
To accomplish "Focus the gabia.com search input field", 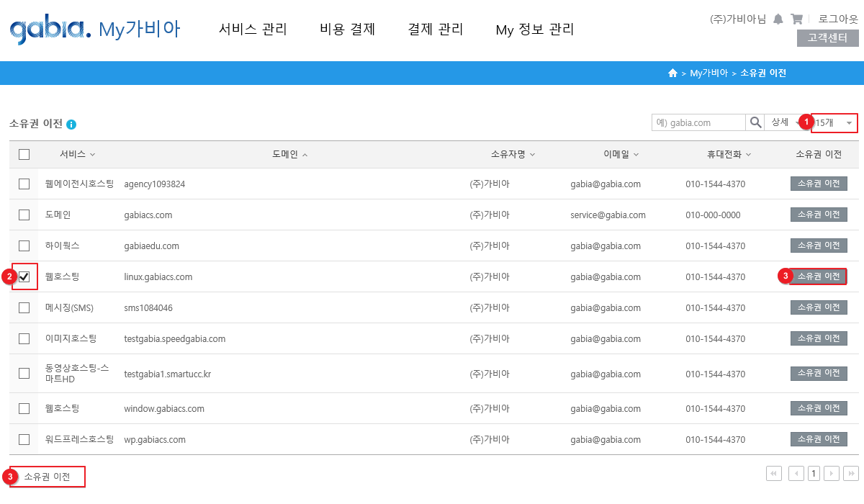I will click(698, 122).
